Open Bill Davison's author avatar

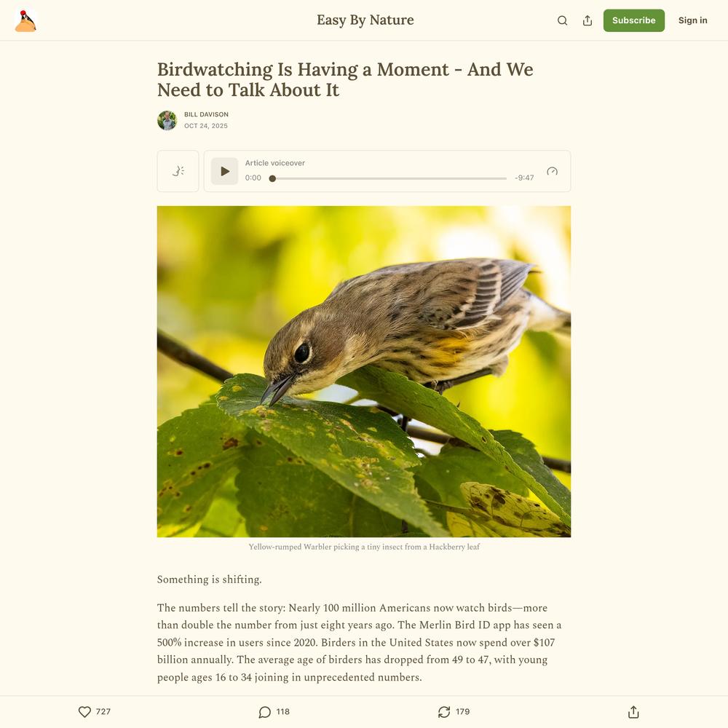coord(167,120)
